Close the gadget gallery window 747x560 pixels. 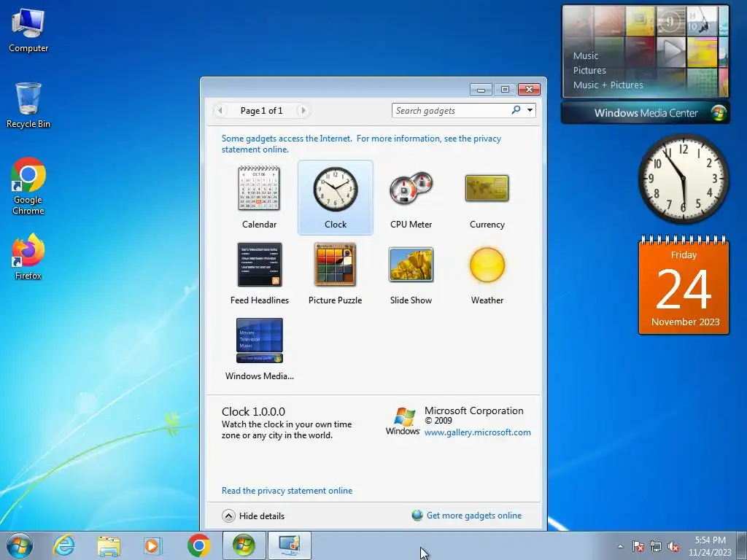coord(529,90)
